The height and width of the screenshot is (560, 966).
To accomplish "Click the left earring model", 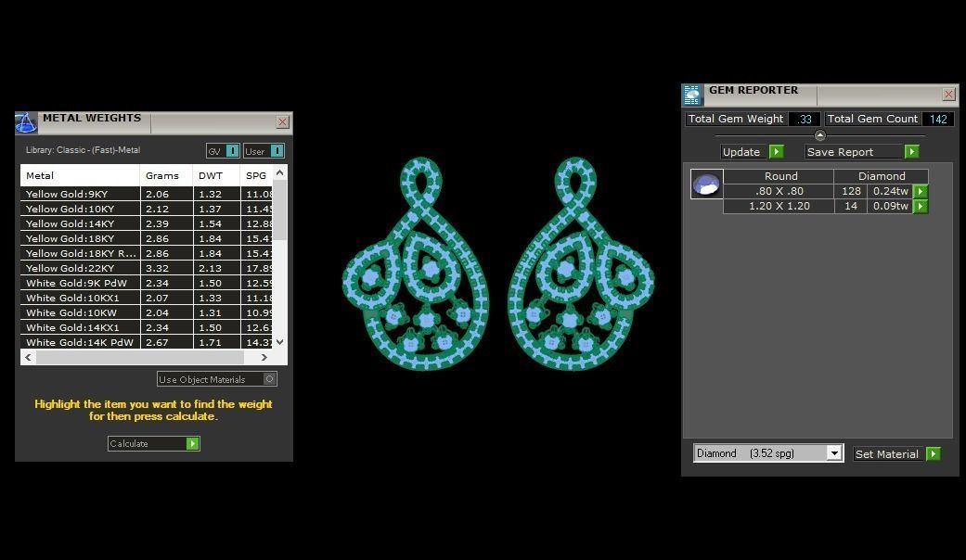I will (x=416, y=264).
